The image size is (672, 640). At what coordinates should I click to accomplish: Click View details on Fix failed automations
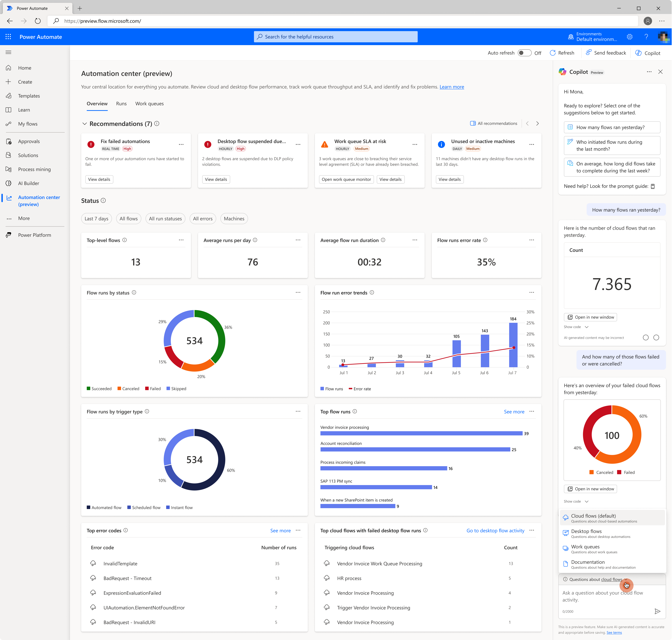tap(99, 179)
